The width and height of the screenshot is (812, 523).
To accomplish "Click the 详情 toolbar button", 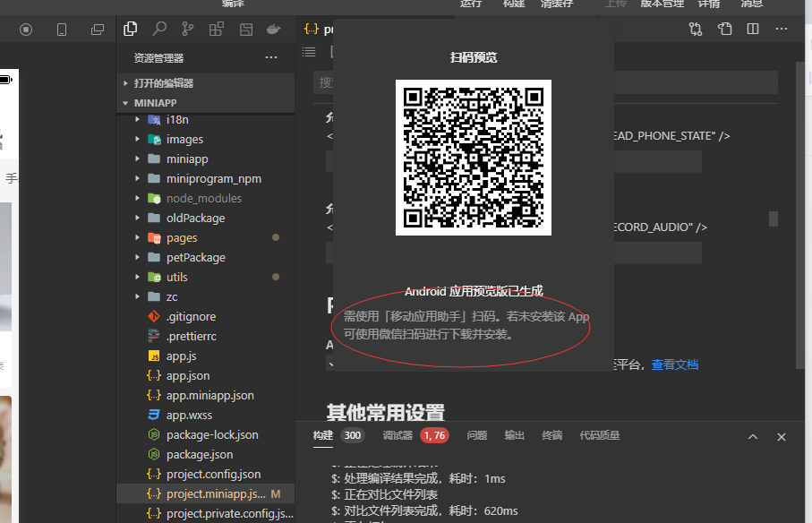I will (709, 4).
